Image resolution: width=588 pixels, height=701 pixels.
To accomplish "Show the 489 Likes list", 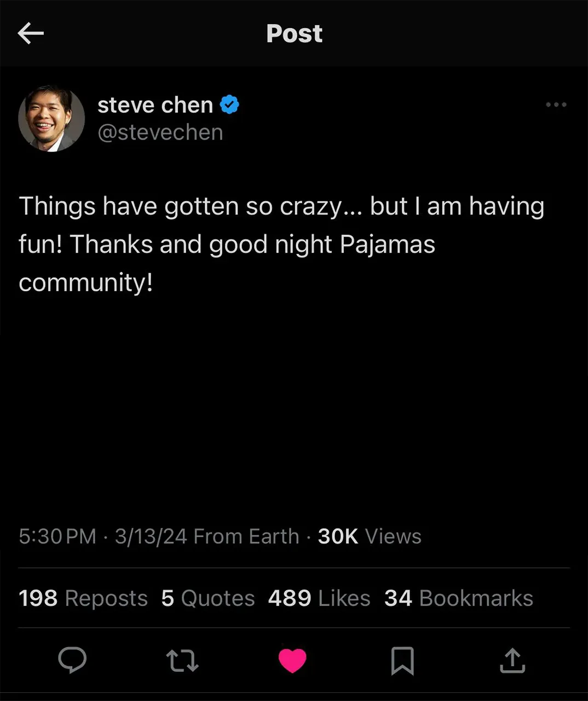I will (319, 598).
